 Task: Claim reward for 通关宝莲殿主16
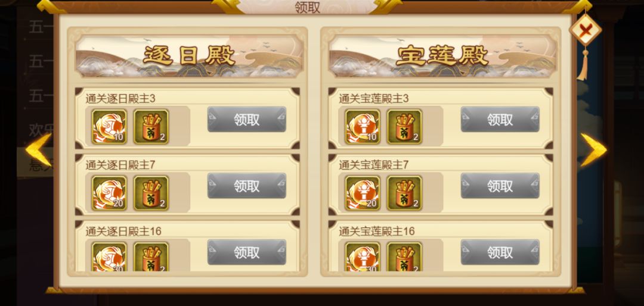(x=500, y=252)
